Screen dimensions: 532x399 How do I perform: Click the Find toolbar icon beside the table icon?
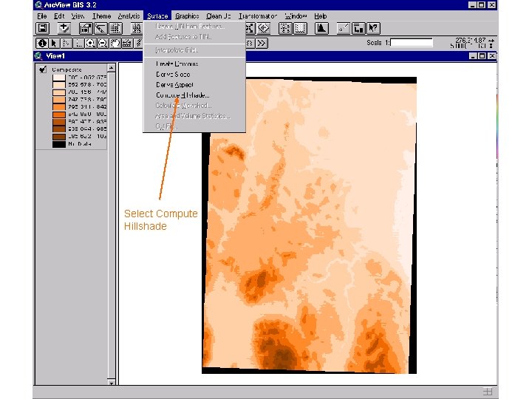click(137, 28)
